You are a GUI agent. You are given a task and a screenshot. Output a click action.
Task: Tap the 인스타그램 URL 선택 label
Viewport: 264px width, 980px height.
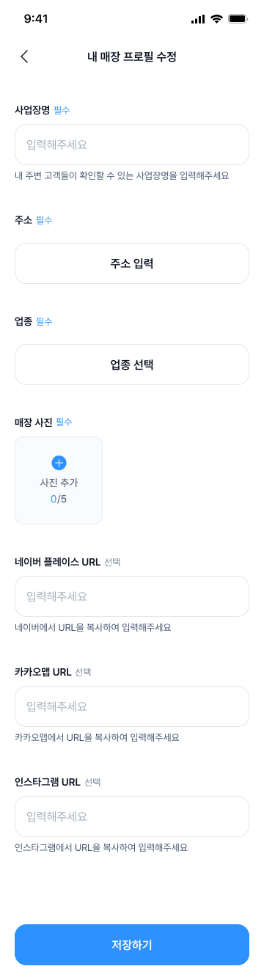coord(57,782)
